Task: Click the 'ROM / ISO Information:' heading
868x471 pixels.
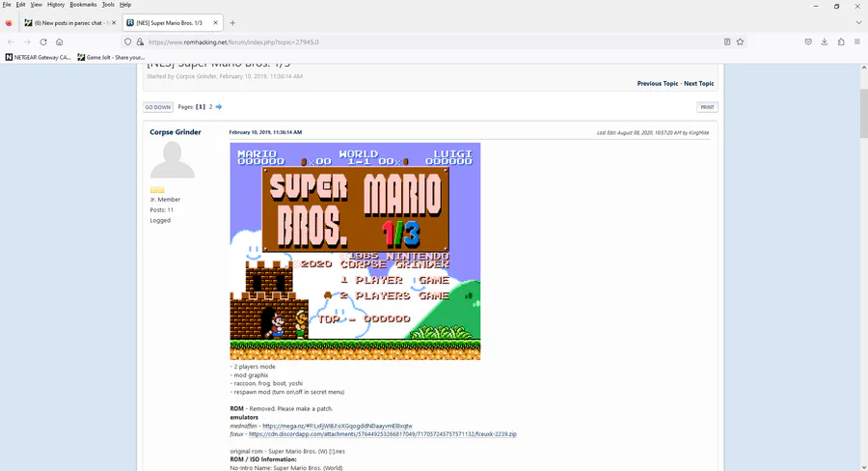Action: click(263, 459)
